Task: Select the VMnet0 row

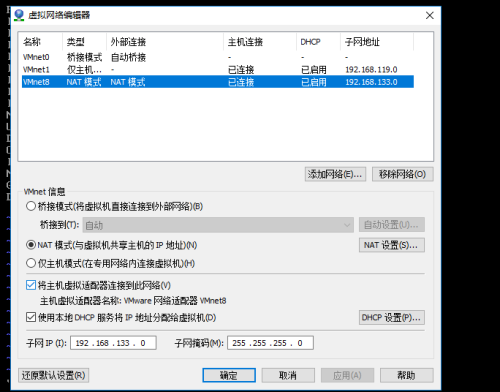Action: [218, 57]
